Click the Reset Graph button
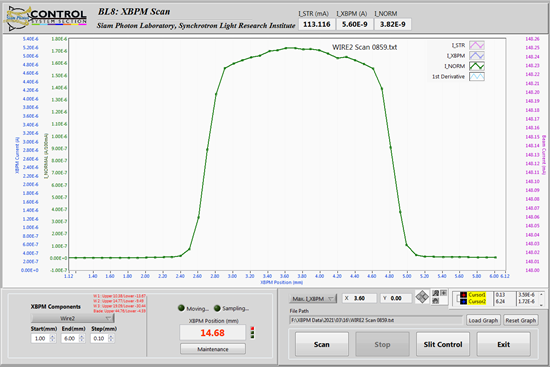This screenshot has width=550, height=367. pyautogui.click(x=521, y=320)
